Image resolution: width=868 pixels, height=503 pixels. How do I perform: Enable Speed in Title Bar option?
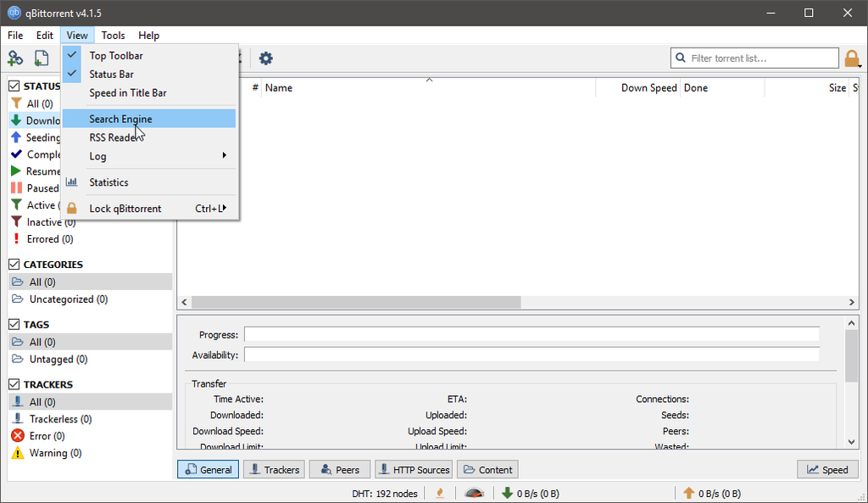click(x=128, y=92)
